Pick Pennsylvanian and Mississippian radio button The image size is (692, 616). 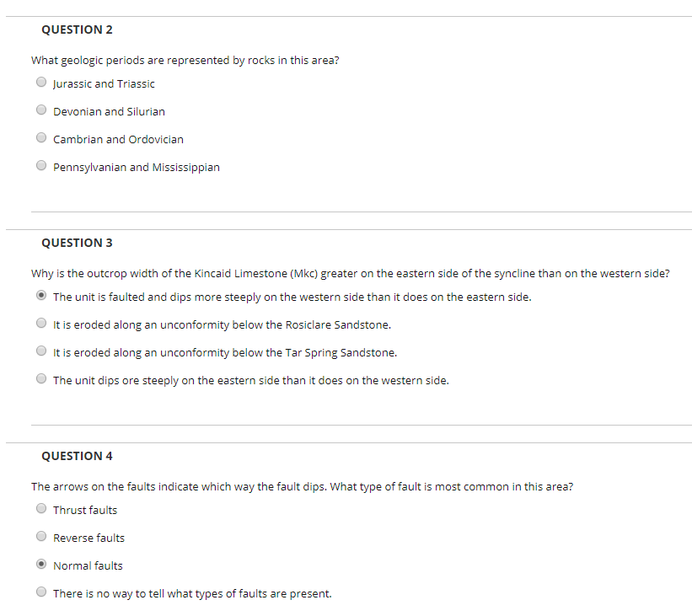coord(41,165)
